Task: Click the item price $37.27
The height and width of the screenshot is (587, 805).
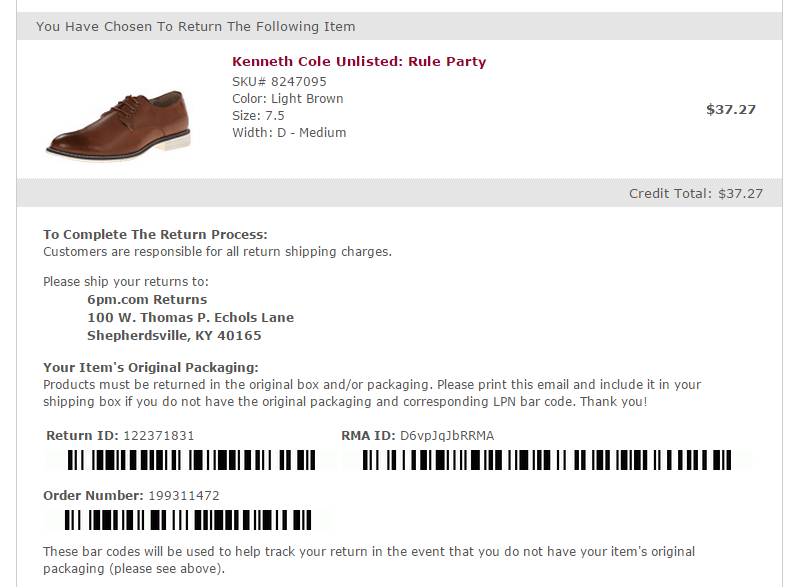Action: click(x=730, y=109)
